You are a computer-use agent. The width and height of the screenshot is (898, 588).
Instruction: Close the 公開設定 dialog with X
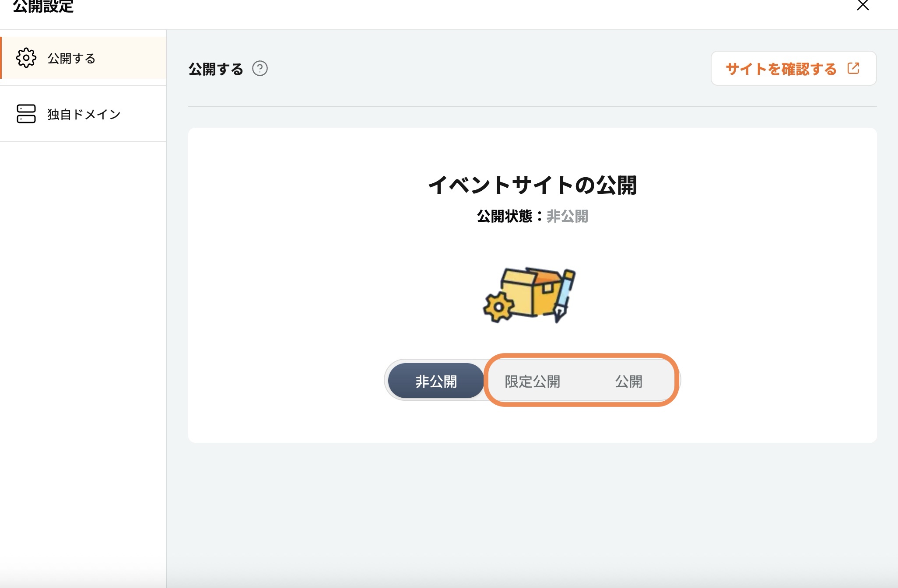pos(863,6)
